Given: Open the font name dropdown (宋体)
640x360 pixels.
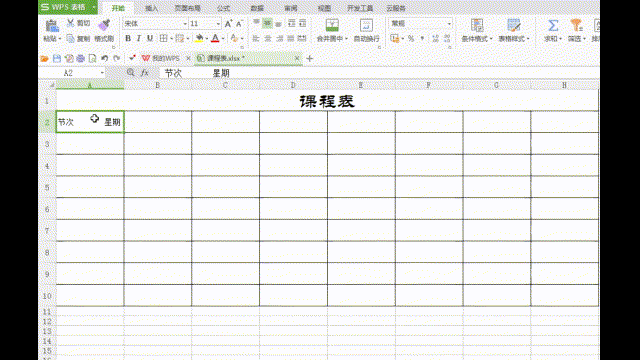Looking at the screenshot, I should click(185, 24).
